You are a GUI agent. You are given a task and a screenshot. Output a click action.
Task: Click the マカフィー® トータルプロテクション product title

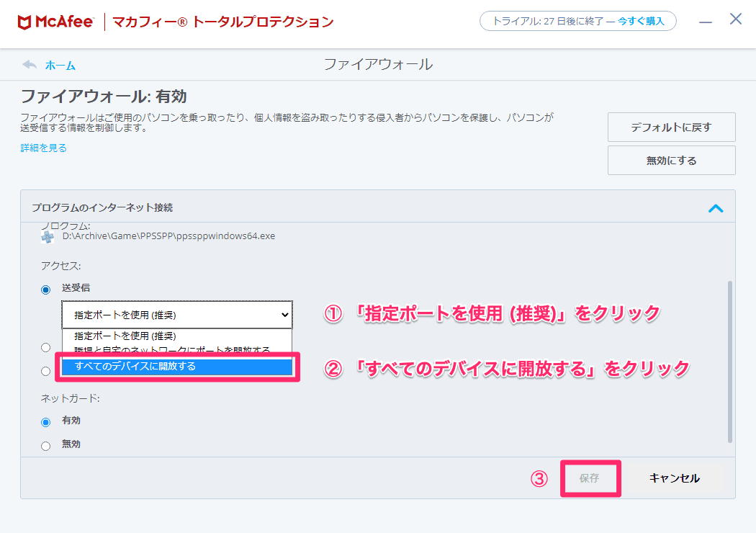point(222,22)
